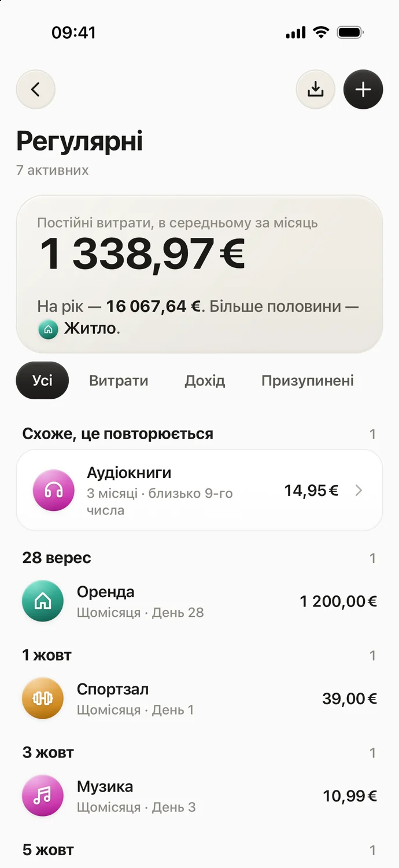The height and width of the screenshot is (868, 399).
Task: Tap the pink music note Музика icon
Action: [43, 796]
